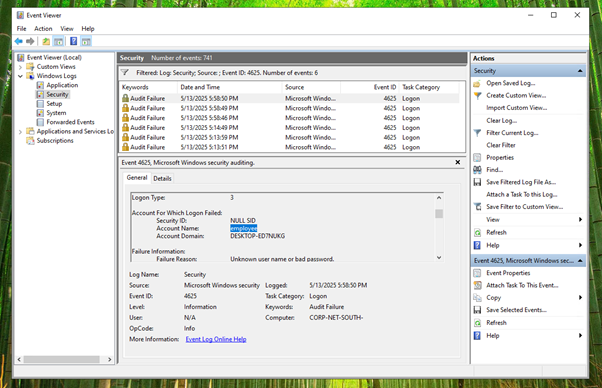Click Clear Filter action

point(501,145)
